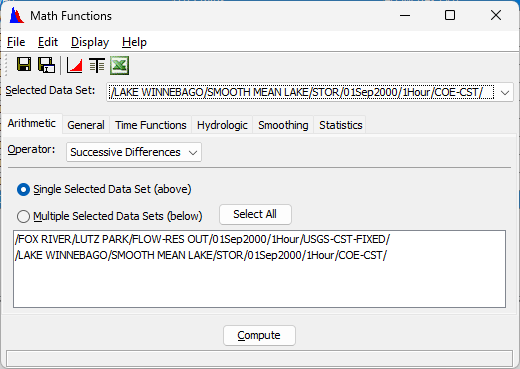Screen dimensions: 520x369
Task: Open the Help menu
Action: (134, 42)
